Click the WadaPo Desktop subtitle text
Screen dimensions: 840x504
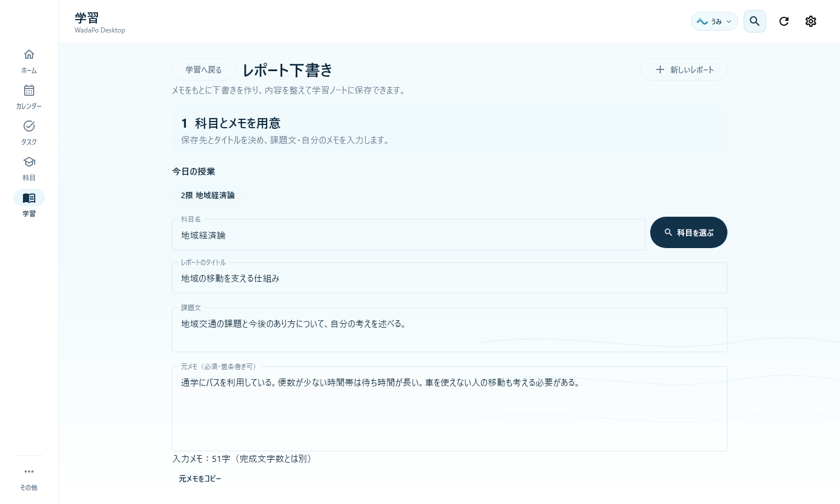click(x=100, y=30)
